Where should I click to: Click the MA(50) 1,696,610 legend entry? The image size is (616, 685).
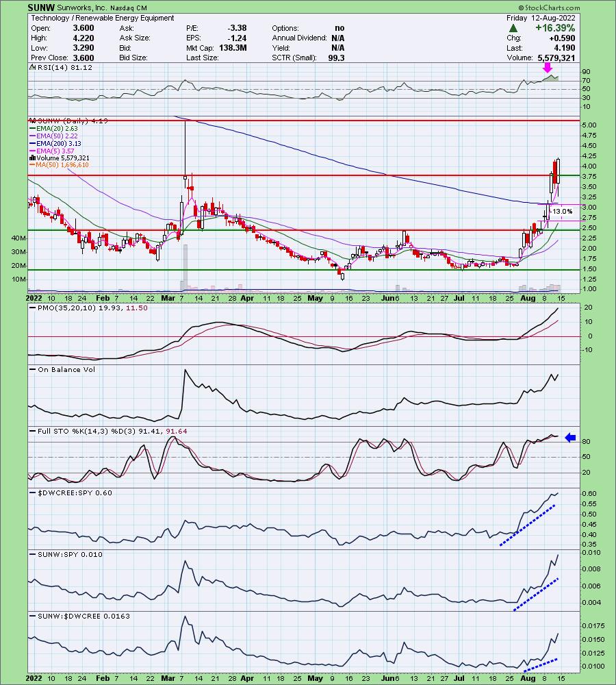click(x=59, y=164)
